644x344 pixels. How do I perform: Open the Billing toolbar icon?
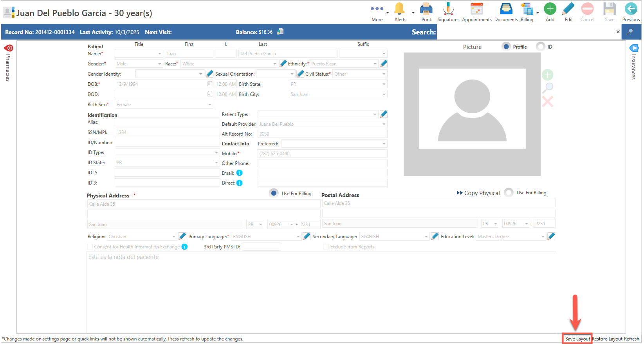pyautogui.click(x=527, y=9)
